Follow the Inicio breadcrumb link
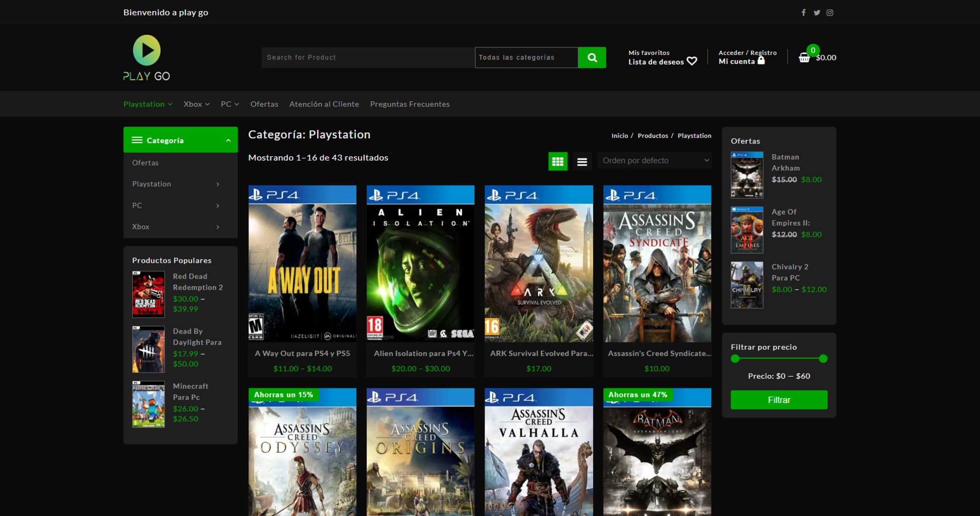980x516 pixels. click(x=619, y=136)
